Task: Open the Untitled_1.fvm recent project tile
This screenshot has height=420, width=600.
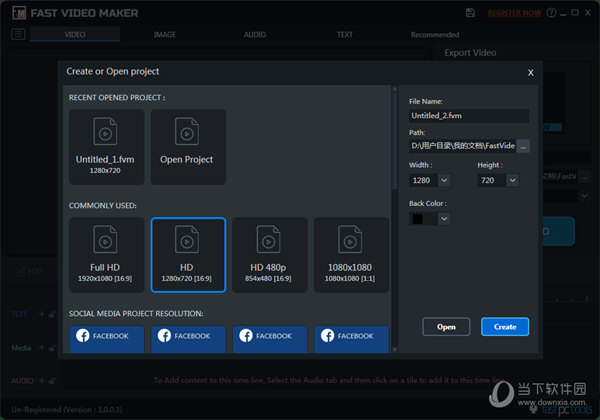Action: (x=106, y=147)
